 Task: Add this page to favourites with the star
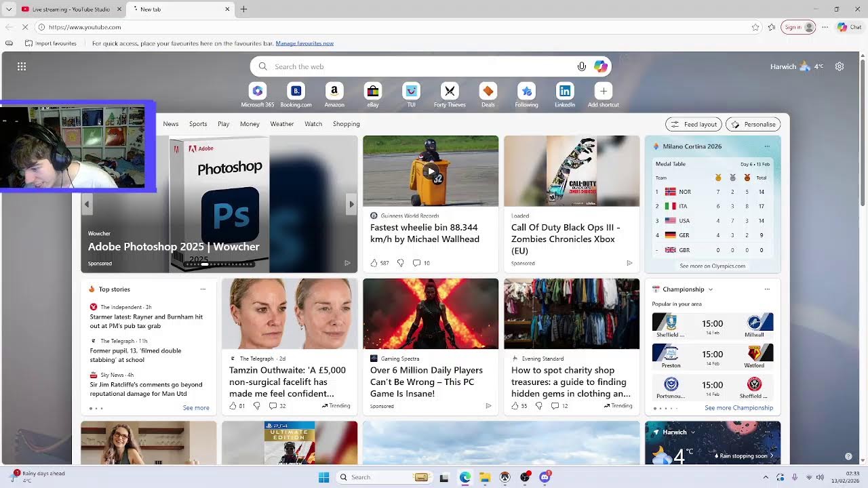tap(755, 27)
